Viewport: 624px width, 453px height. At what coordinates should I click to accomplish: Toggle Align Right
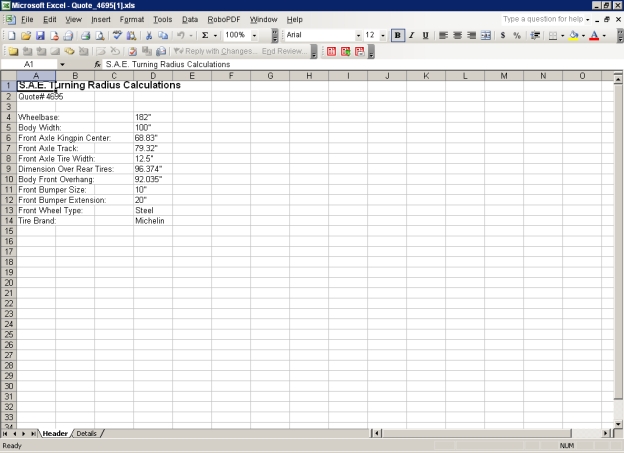click(471, 36)
